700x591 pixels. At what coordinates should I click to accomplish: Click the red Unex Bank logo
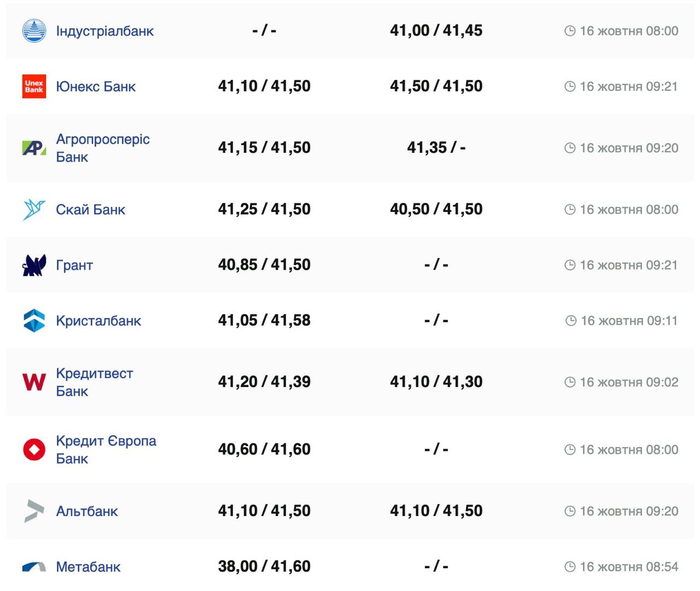(34, 86)
